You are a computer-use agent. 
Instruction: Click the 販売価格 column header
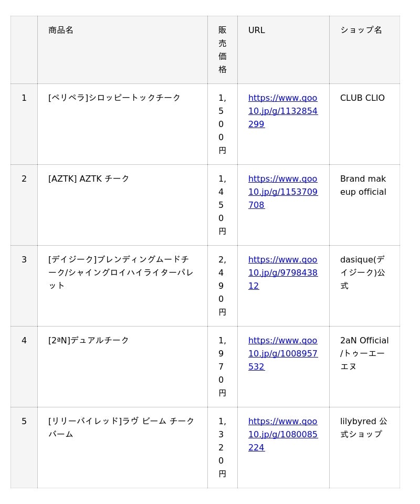(x=223, y=49)
